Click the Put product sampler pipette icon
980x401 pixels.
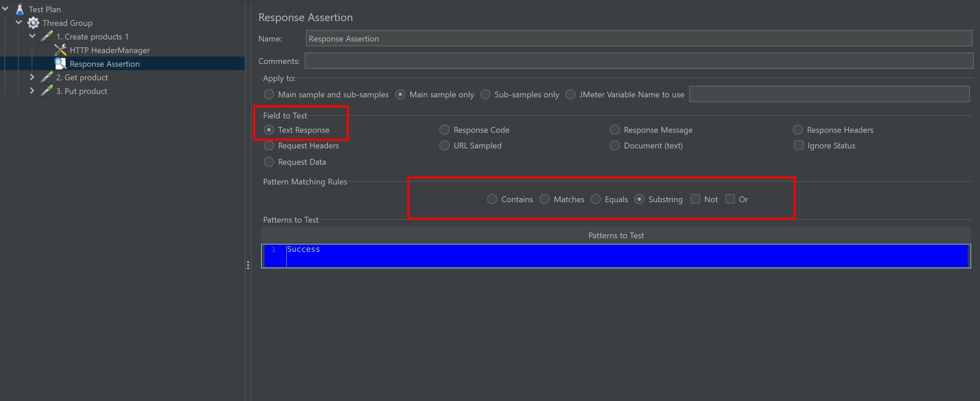(x=47, y=91)
